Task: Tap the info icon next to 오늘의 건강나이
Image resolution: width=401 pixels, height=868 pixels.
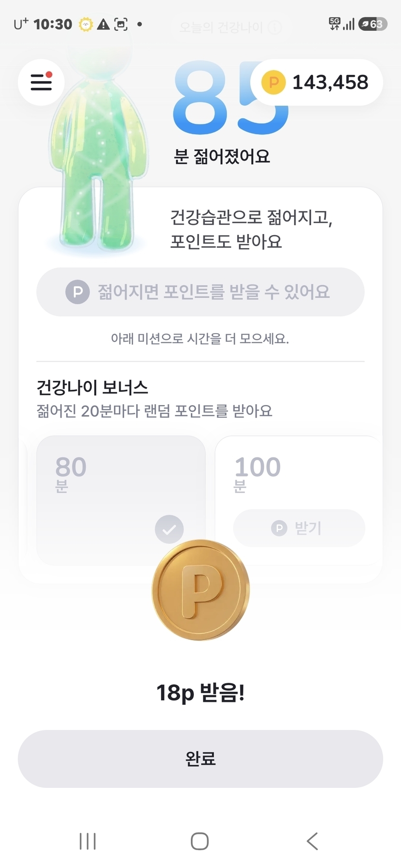Action: click(274, 28)
